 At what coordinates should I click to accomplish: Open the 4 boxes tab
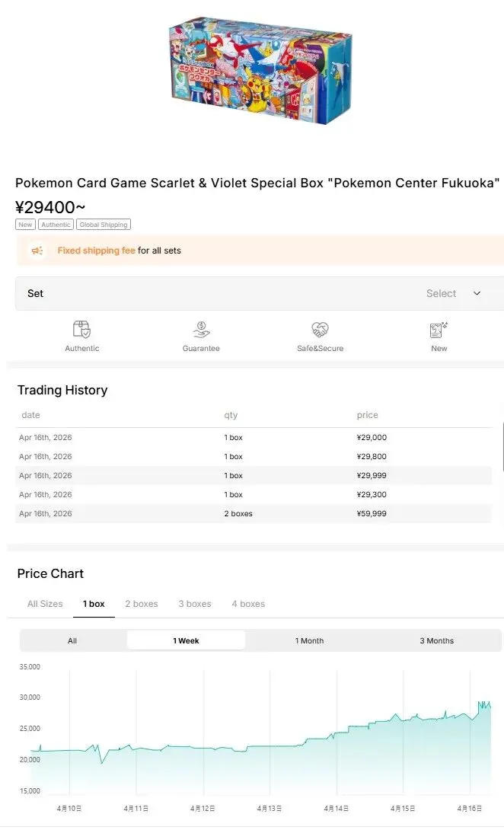[248, 604]
